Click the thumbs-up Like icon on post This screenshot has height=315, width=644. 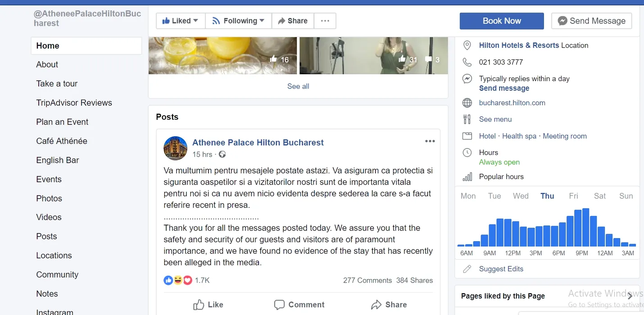(x=199, y=305)
